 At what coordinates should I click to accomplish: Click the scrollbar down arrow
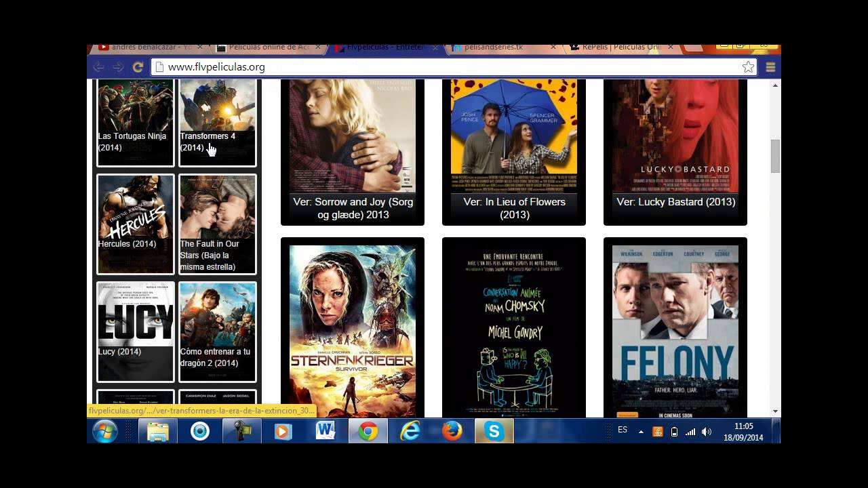point(775,411)
